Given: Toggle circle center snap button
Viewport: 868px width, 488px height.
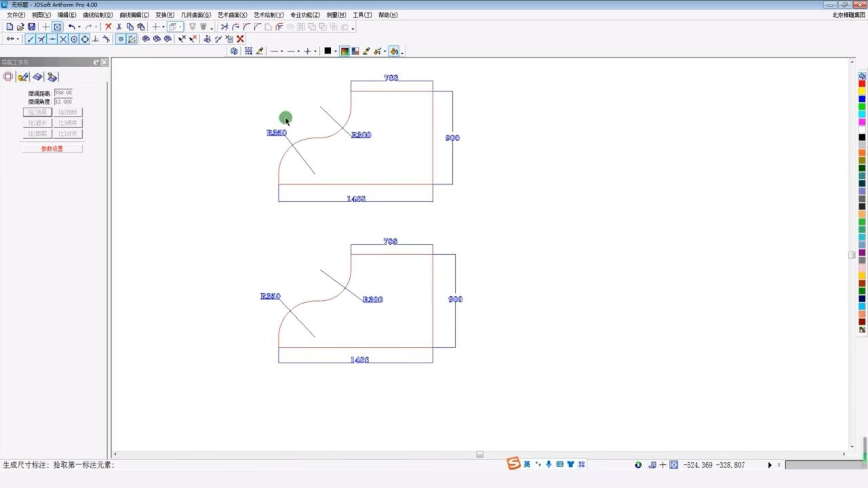Looking at the screenshot, I should click(74, 39).
